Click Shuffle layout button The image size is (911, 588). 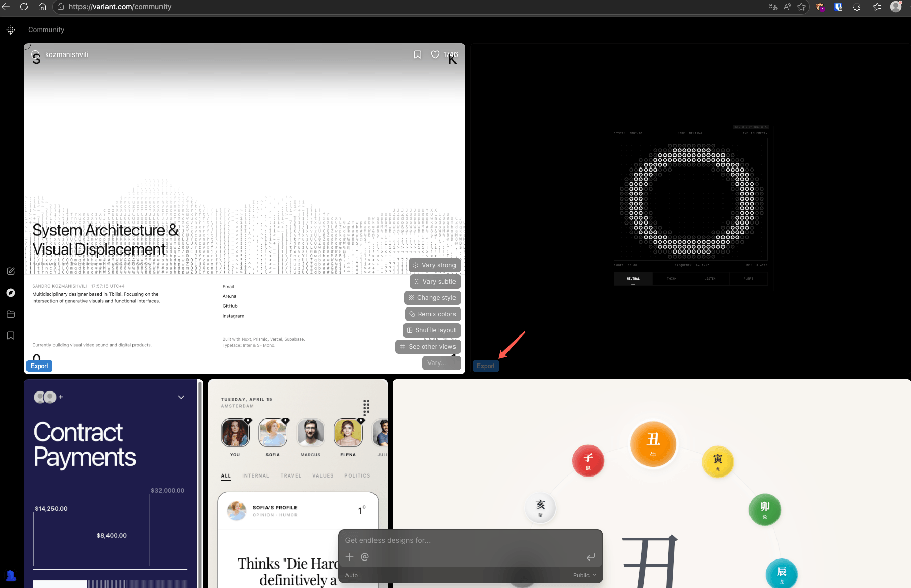coord(432,330)
